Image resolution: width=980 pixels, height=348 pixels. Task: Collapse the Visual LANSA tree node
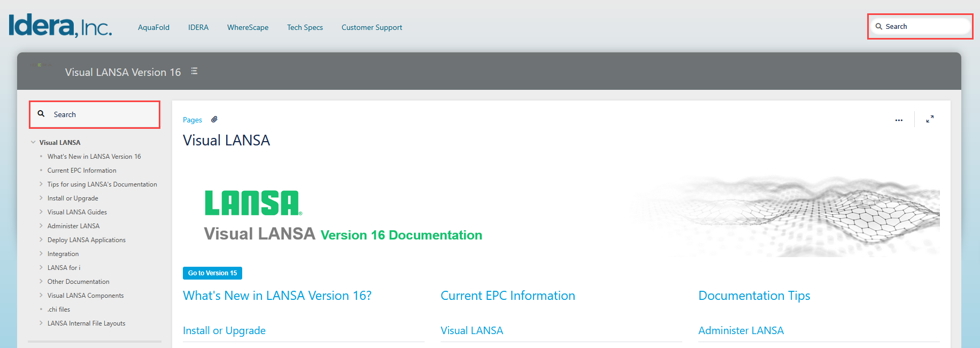pos(33,142)
